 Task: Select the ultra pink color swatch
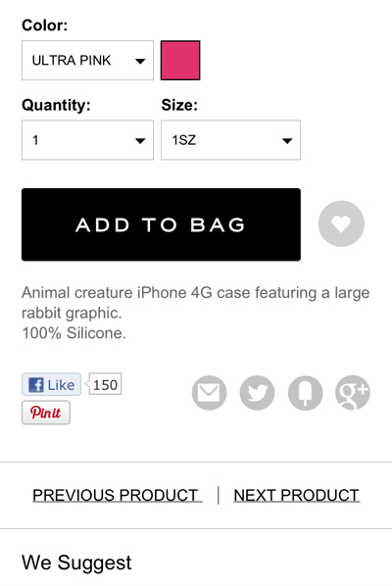pos(180,60)
